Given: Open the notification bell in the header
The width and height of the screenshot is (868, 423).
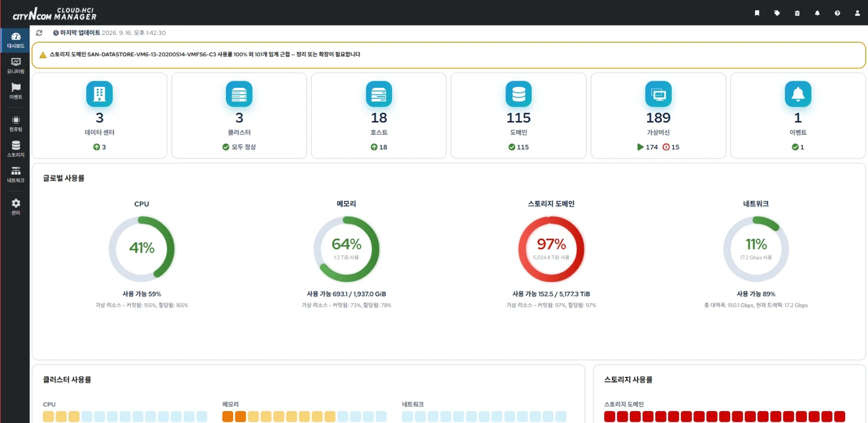Looking at the screenshot, I should pos(817,13).
